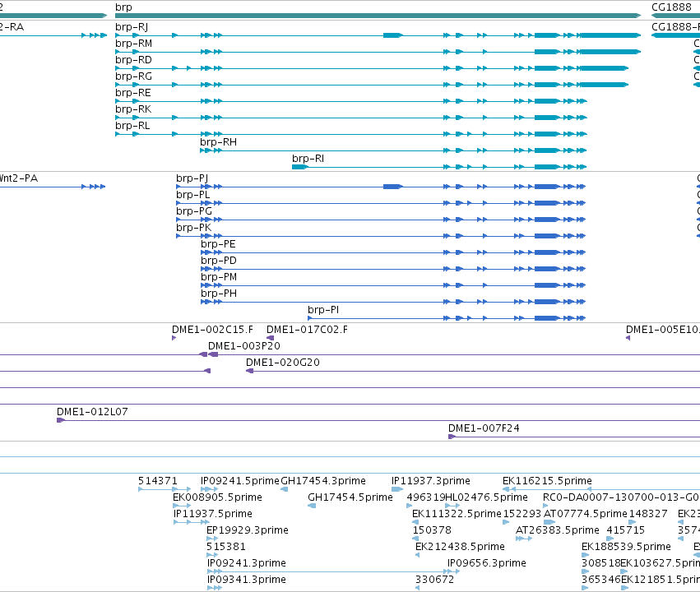Image resolution: width=700 pixels, height=592 pixels.
Task: Select clone DME1-017C02.F
Action: click(307, 330)
